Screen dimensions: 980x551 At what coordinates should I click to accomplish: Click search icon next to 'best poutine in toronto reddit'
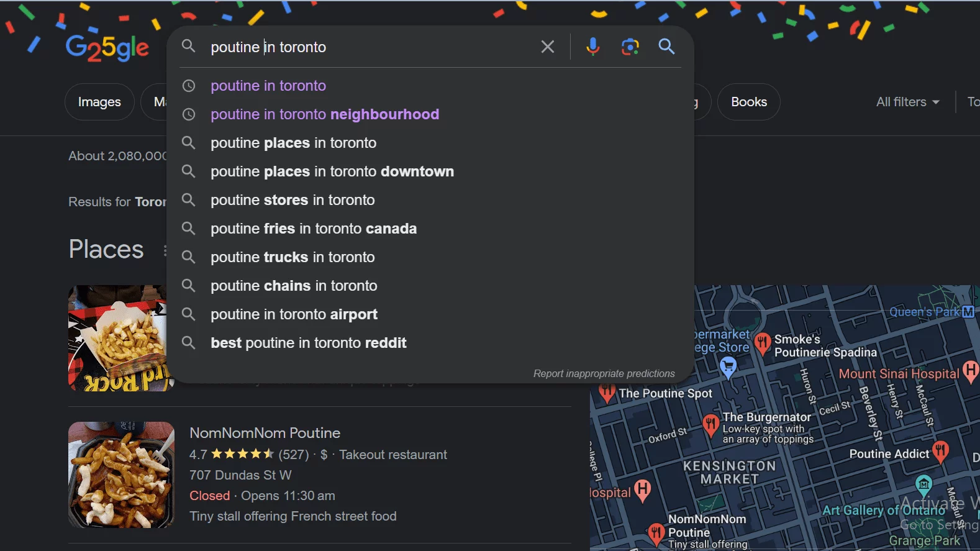(x=189, y=343)
